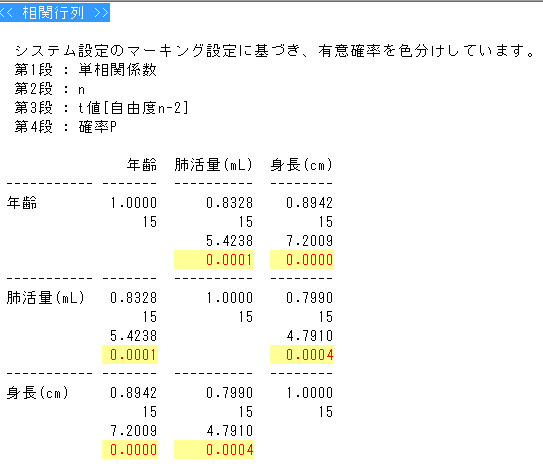Viewport: 543px width, 466px height.
Task: Click the 年齢 row label
Action: 22,203
